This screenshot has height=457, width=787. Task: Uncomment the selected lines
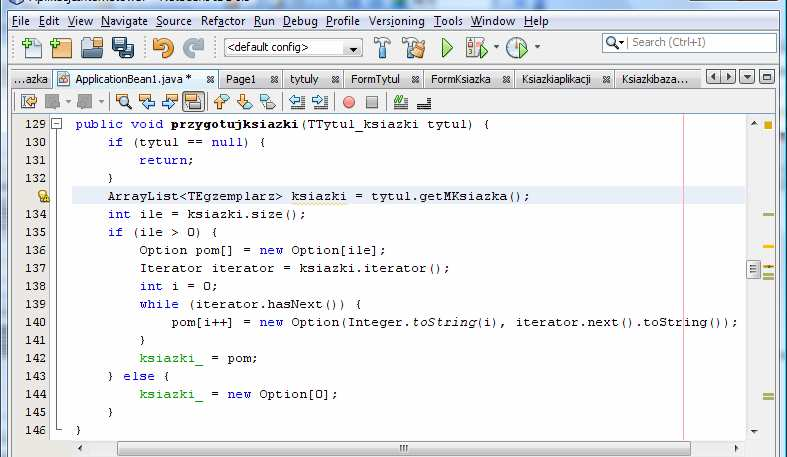pyautogui.click(x=424, y=103)
